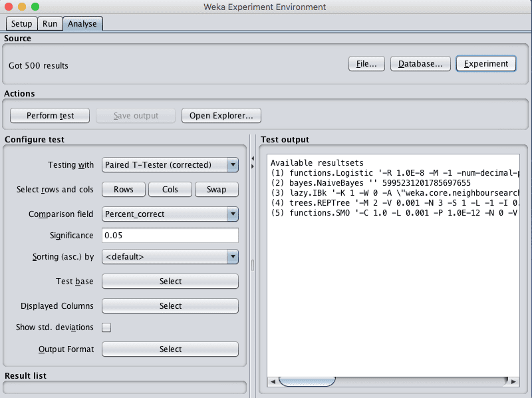The image size is (532, 398).
Task: Load results from current Experiment
Action: pyautogui.click(x=486, y=64)
